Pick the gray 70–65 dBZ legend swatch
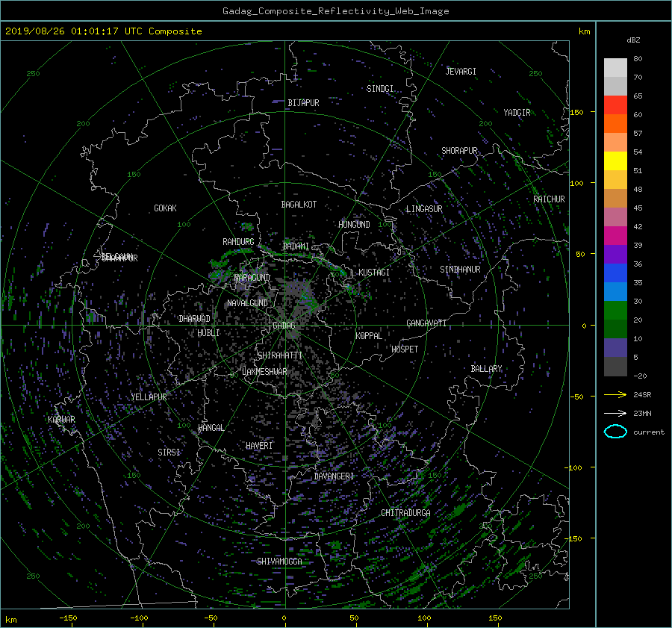The width and height of the screenshot is (672, 628). [615, 86]
